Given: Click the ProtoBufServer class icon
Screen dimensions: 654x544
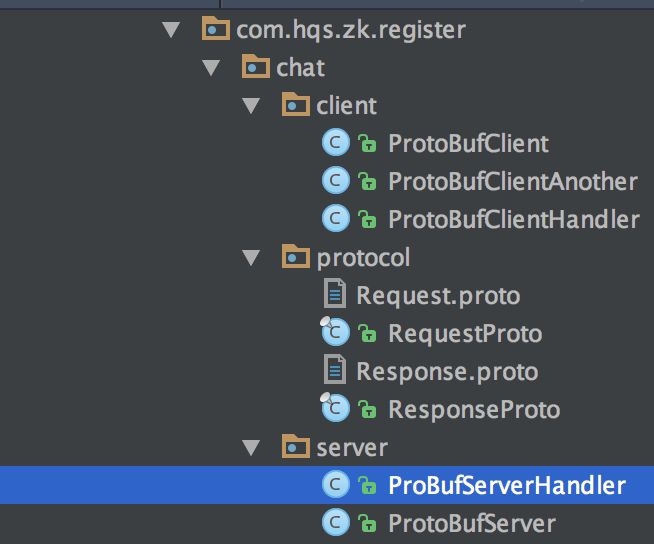Looking at the screenshot, I should pos(334,523).
